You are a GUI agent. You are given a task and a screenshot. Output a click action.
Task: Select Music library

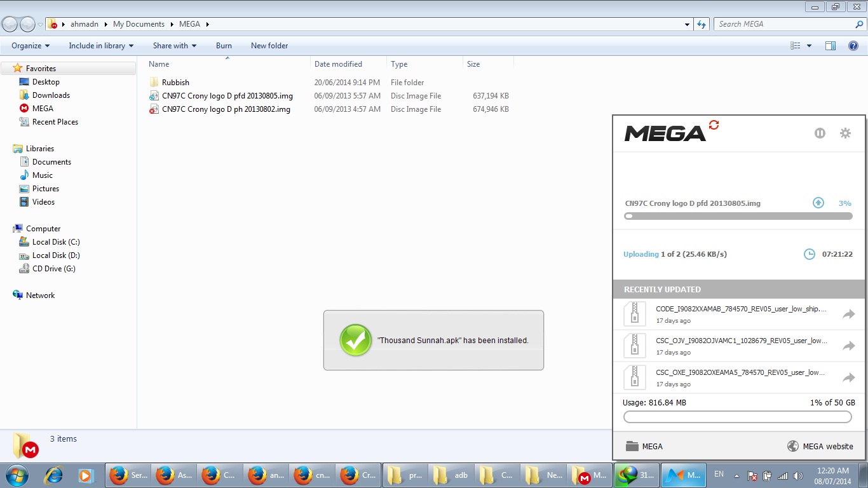pyautogui.click(x=42, y=175)
